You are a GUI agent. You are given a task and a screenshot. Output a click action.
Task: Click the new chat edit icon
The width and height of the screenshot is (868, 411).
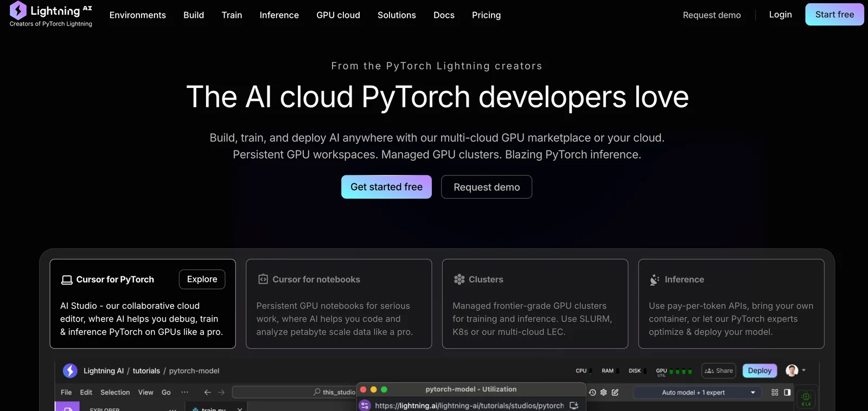(x=615, y=392)
